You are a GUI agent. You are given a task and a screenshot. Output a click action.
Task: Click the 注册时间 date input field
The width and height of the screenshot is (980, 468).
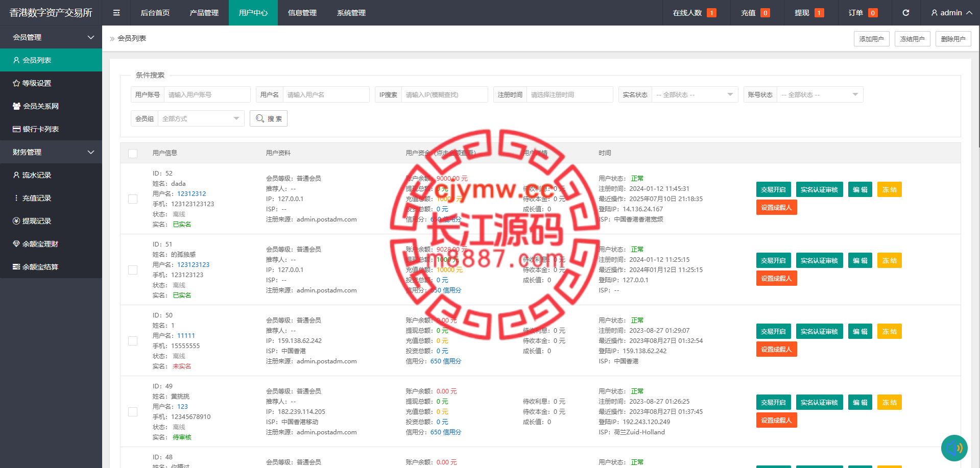(x=570, y=94)
